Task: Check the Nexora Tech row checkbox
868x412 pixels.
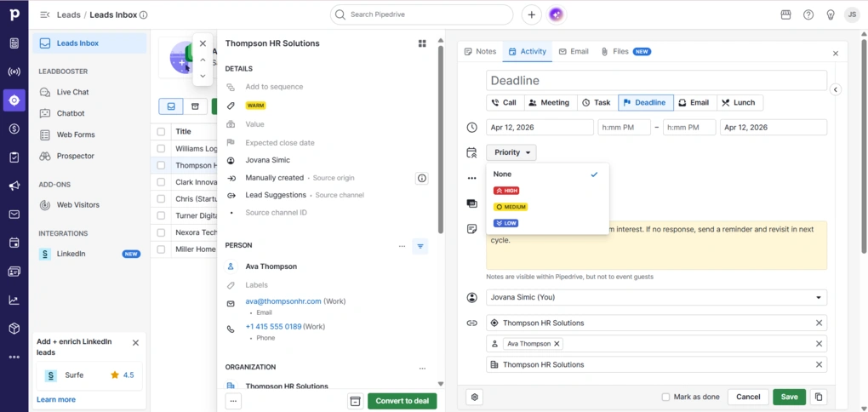Action: (161, 232)
